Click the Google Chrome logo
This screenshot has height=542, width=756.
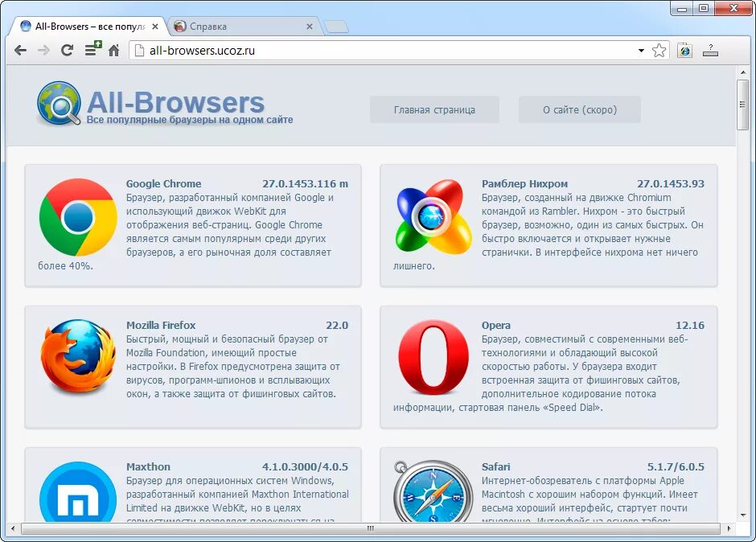pyautogui.click(x=78, y=217)
